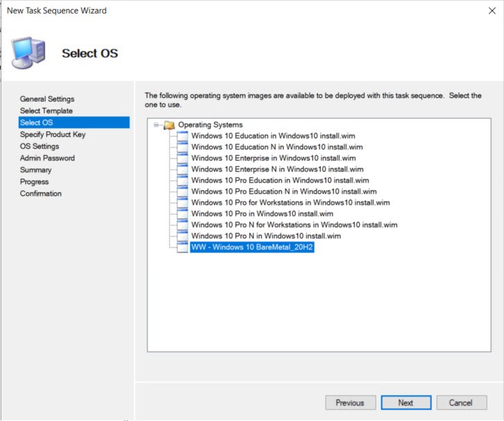The height and width of the screenshot is (421, 504).
Task: Select Windows 10 Education N install.wim entry
Action: click(x=277, y=147)
